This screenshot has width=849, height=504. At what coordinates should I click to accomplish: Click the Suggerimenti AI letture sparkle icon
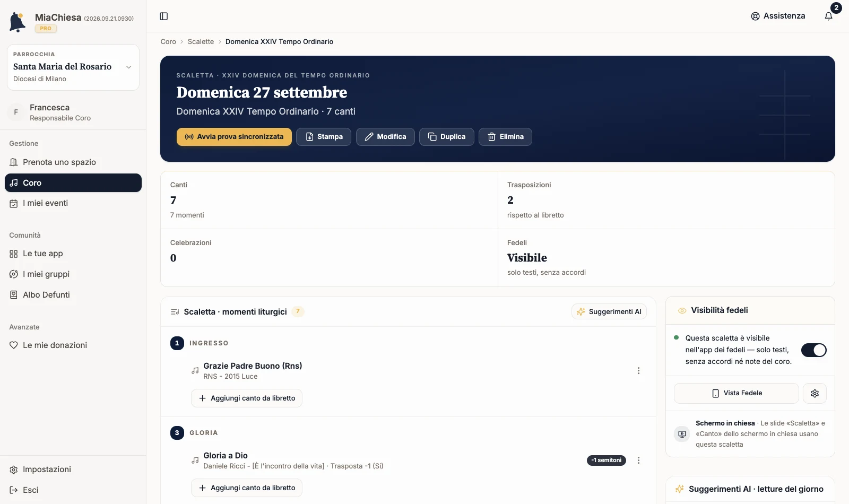679,489
